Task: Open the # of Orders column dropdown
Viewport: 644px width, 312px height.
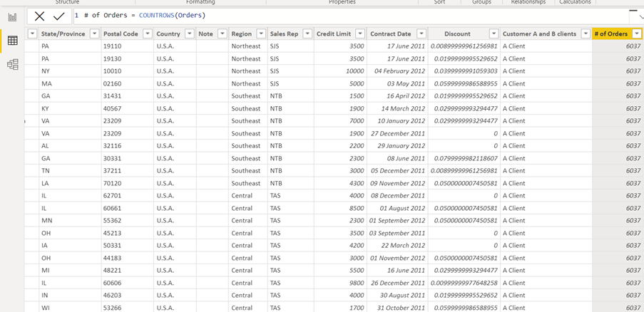Action: 636,33
